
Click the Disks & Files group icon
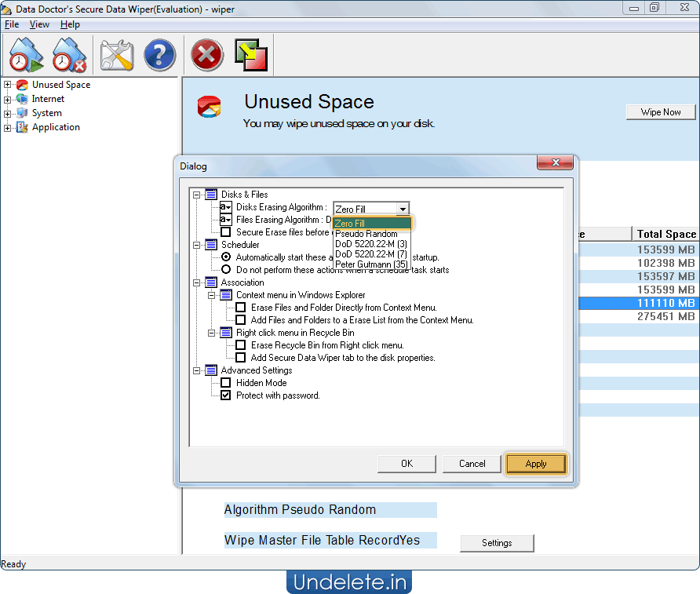click(x=212, y=195)
